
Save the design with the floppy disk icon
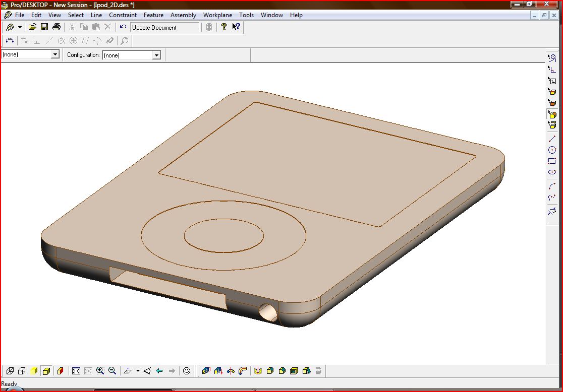tap(44, 27)
